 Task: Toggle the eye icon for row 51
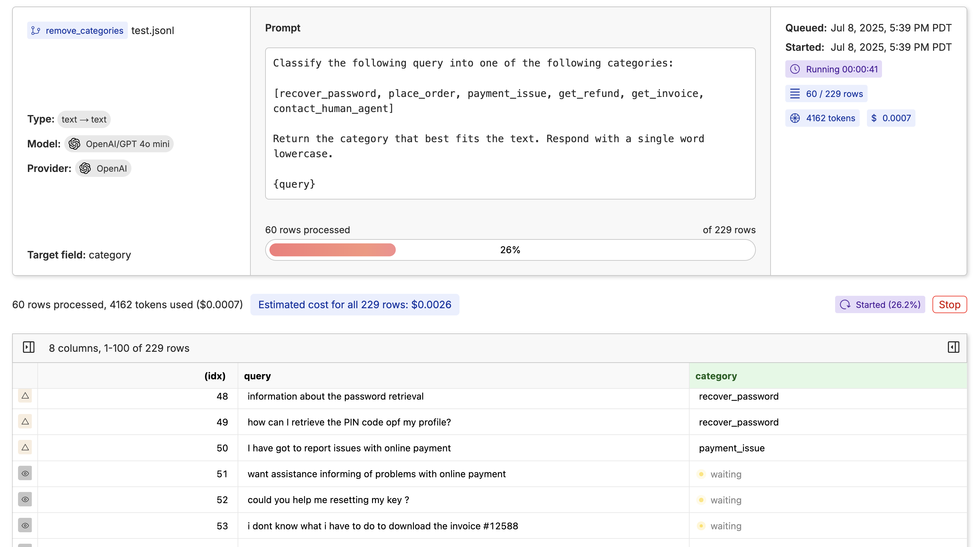click(25, 474)
